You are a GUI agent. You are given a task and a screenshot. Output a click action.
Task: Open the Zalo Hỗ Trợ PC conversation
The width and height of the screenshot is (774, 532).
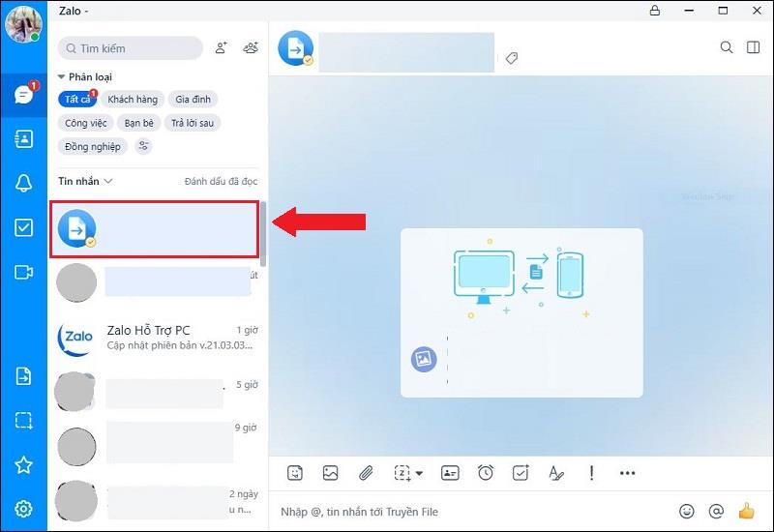pyautogui.click(x=157, y=338)
